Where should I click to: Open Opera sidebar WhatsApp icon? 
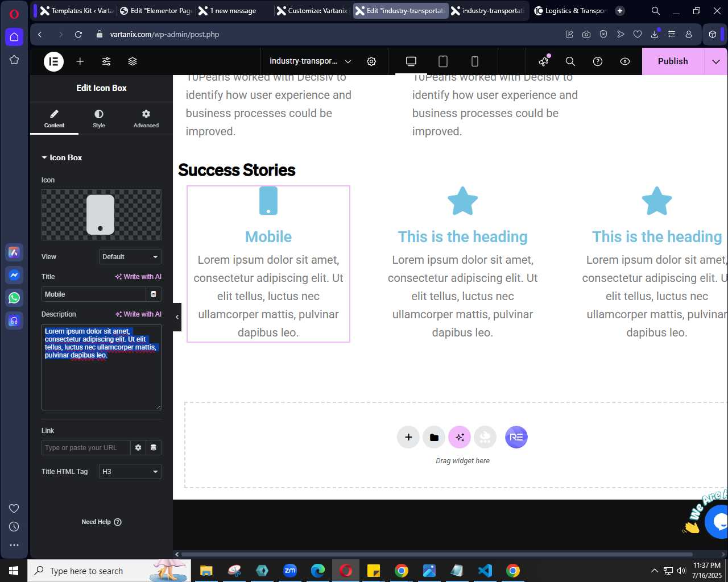tap(14, 298)
